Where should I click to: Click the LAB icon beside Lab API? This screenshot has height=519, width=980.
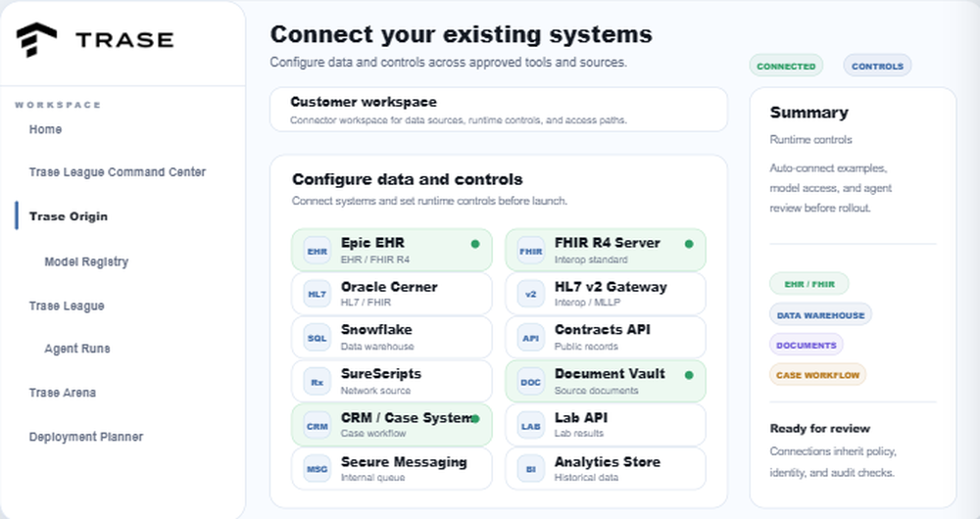pos(530,426)
